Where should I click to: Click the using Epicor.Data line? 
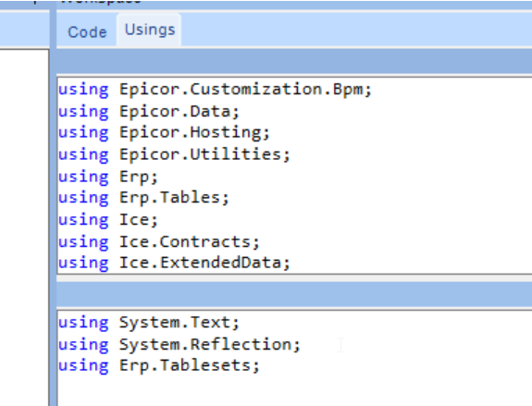pos(149,111)
